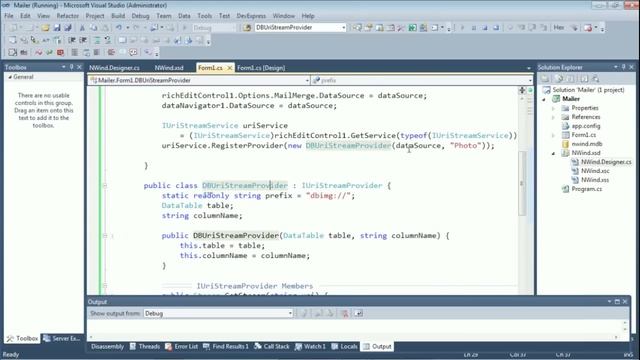This screenshot has width=640, height=360.
Task: Click the red Stop icon in third toolbar row
Action: pyautogui.click(x=60, y=53)
